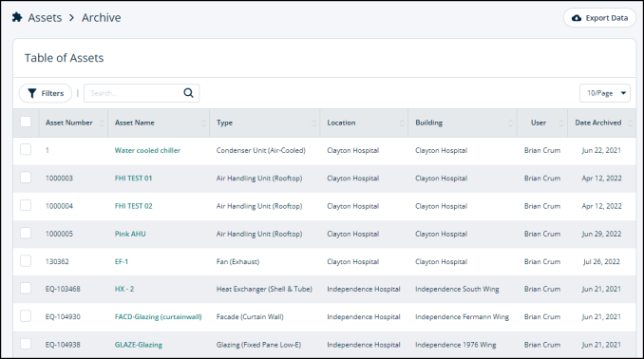Click into the Search input field
This screenshot has width=644, height=359.
(x=134, y=93)
